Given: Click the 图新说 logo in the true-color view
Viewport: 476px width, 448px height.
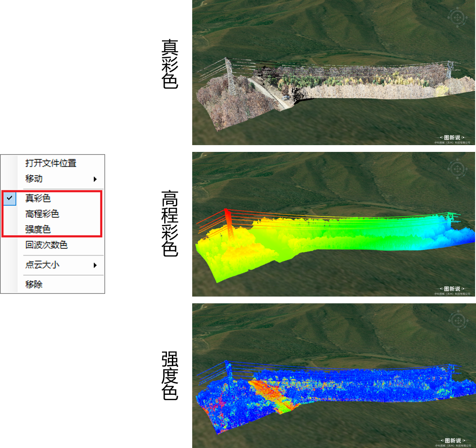Looking at the screenshot, I should (452, 137).
